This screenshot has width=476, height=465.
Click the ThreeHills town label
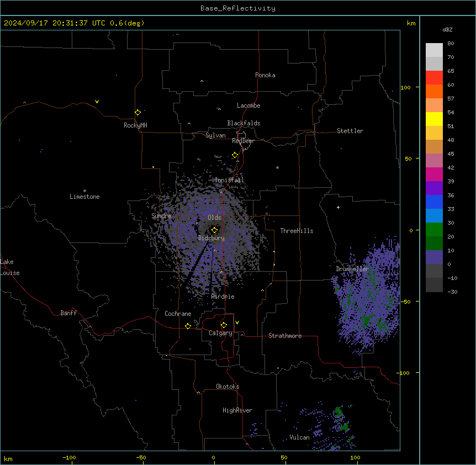[x=297, y=231]
